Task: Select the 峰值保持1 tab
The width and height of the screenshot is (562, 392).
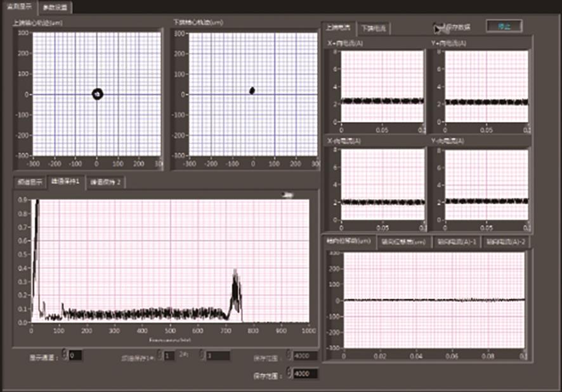Action: tap(65, 182)
